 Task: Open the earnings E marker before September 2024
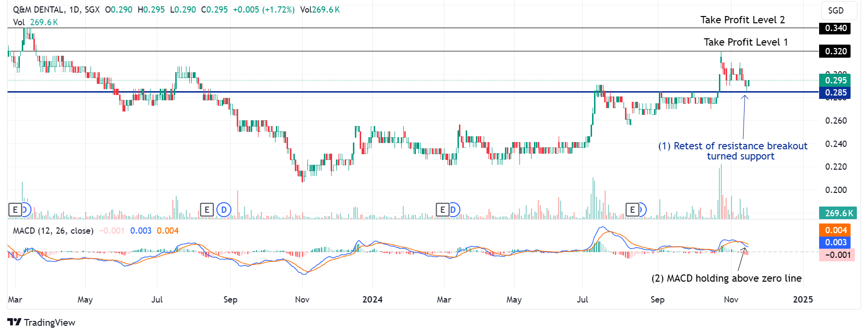point(632,210)
